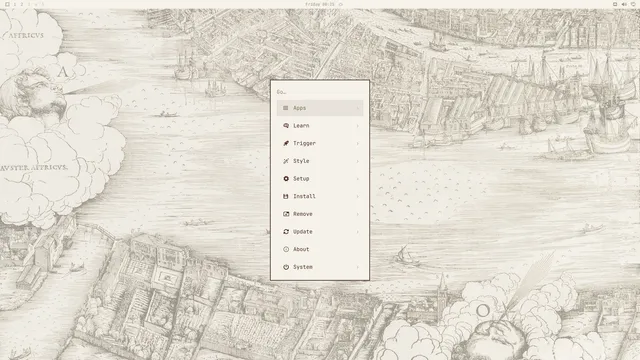Choose the Trigger menu entry label

[x=304, y=143]
